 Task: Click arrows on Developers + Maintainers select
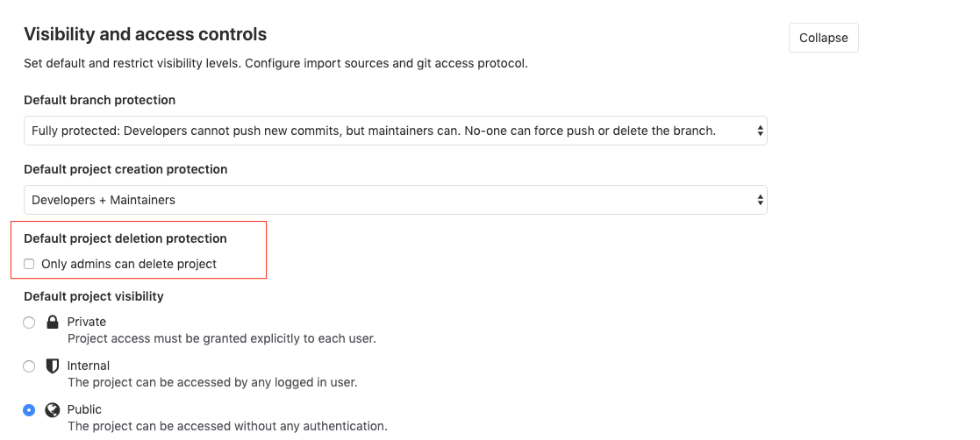[x=760, y=200]
